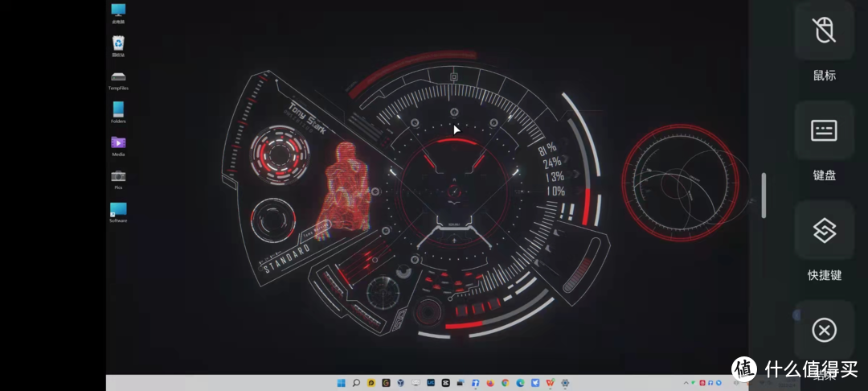Screen dimensions: 868x391
Task: Launch VirtualBox from the taskbar
Action: [x=401, y=383]
